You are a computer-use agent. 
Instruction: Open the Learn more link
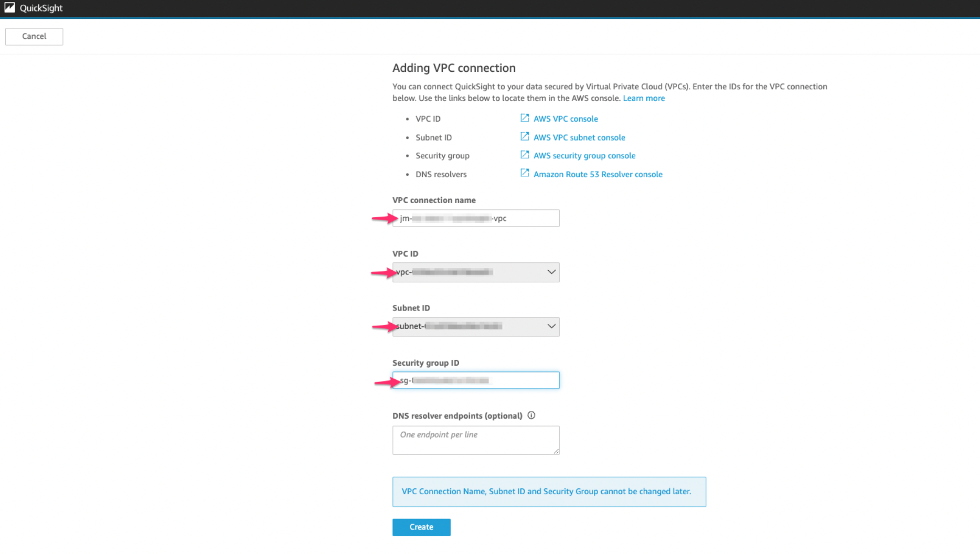click(x=644, y=98)
